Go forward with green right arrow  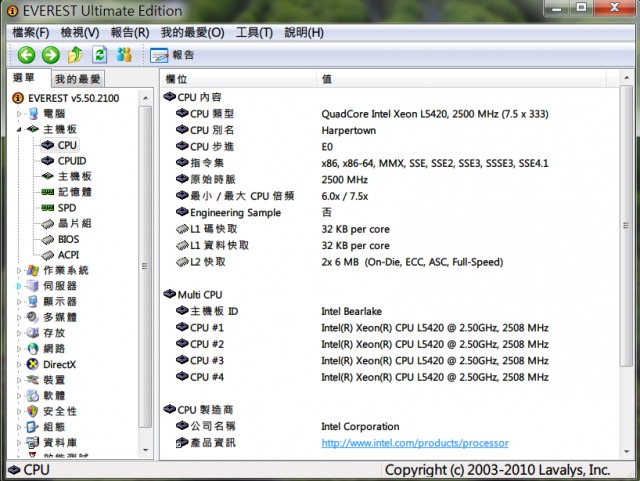[x=51, y=55]
